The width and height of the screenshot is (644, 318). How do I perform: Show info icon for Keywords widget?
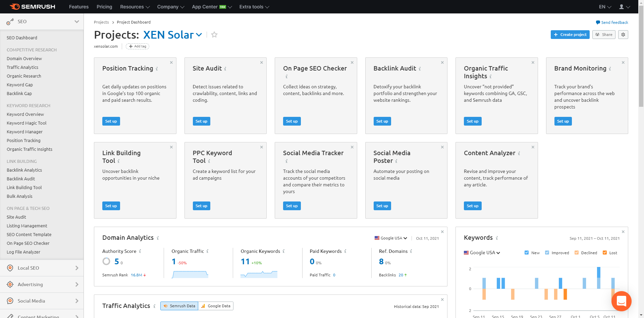pos(497,238)
